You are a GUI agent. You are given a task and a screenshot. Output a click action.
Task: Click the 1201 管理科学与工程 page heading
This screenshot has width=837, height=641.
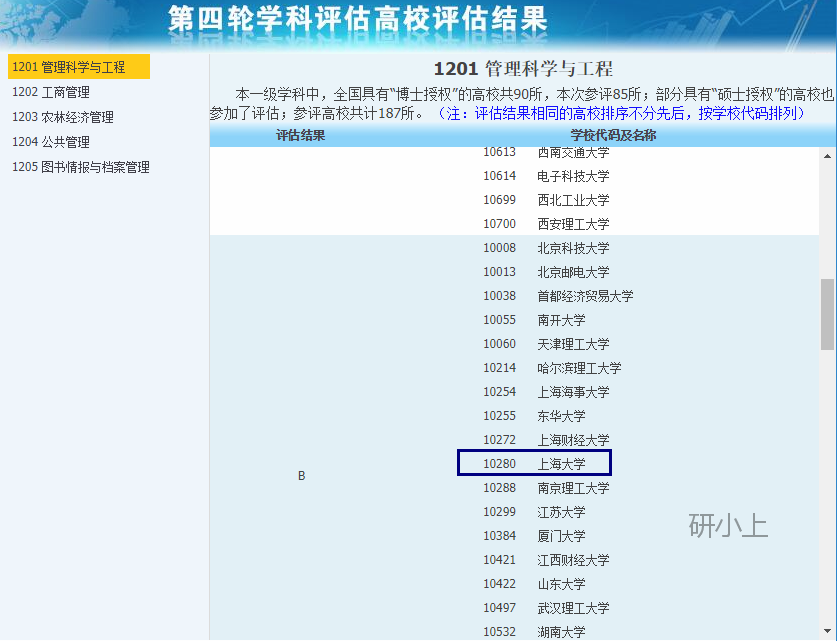pyautogui.click(x=523, y=69)
